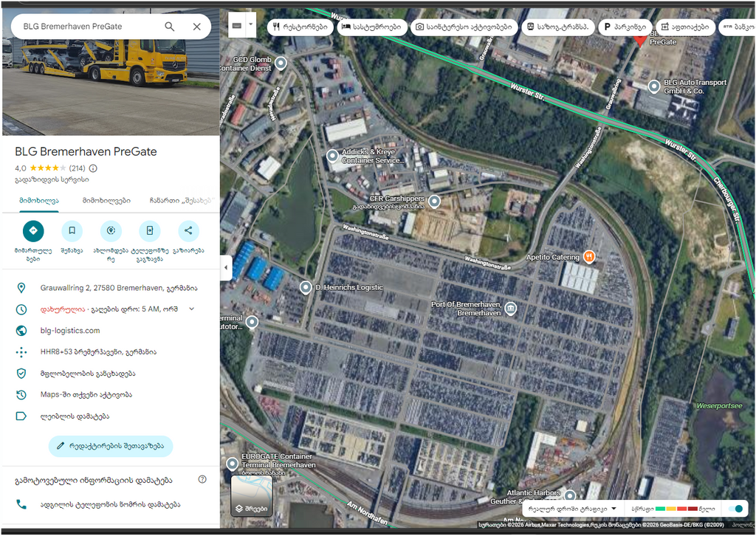Switch to the Reviews tab (მიმოხილვები)
The height and width of the screenshot is (536, 756).
[106, 201]
